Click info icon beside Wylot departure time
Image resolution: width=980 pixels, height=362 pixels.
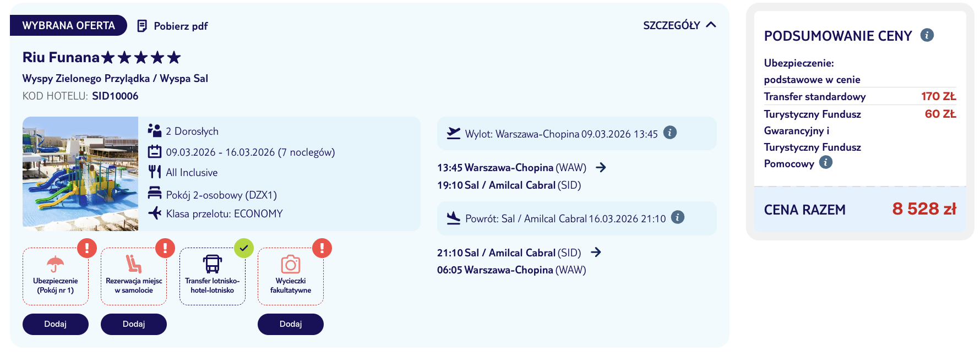coord(670,133)
